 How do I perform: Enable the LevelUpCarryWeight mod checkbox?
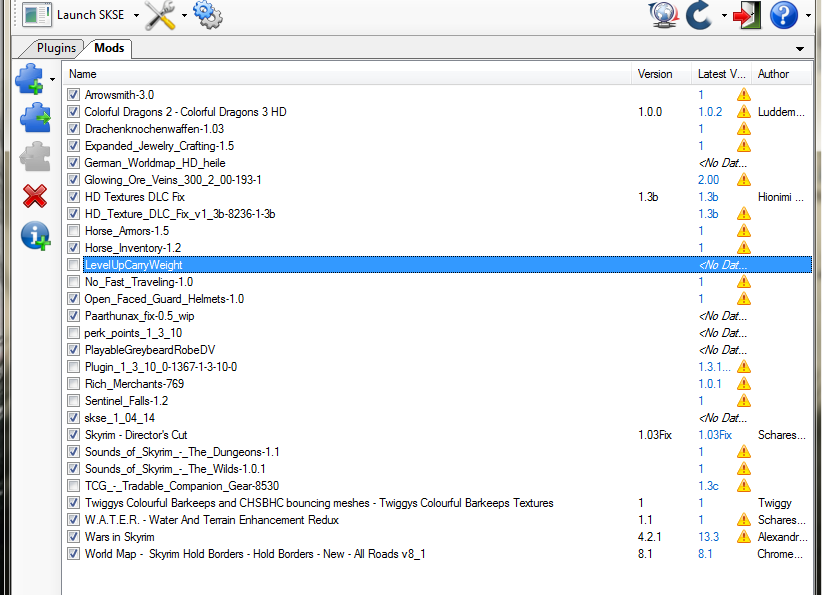click(x=73, y=265)
